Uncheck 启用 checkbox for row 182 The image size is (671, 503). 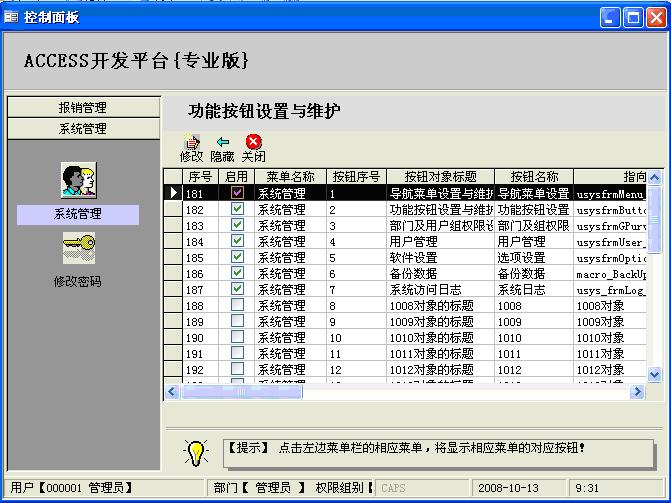pyautogui.click(x=237, y=208)
